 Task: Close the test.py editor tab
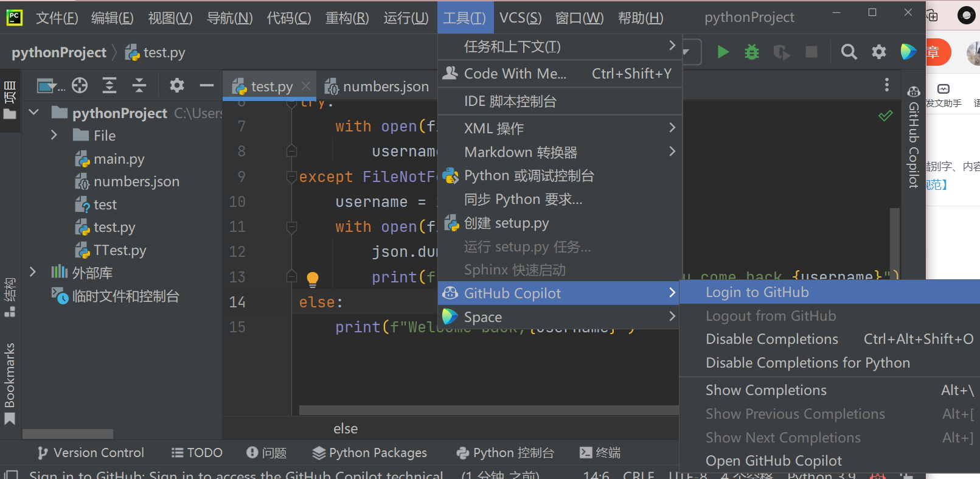(306, 86)
